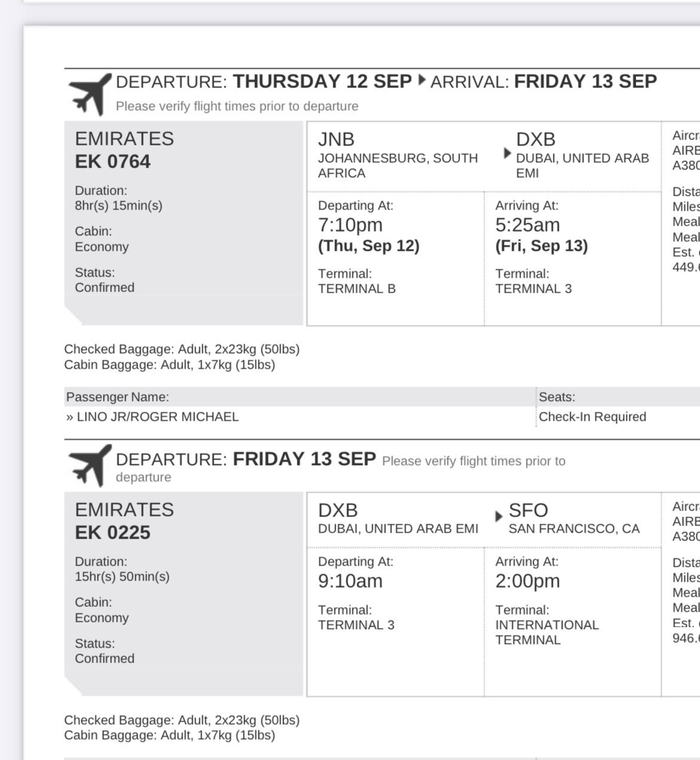Click the JNB airport code

coord(336,139)
